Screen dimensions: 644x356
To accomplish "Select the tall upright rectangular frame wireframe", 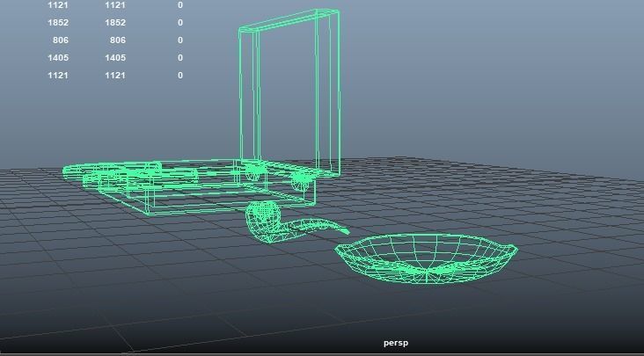I will click(289, 92).
